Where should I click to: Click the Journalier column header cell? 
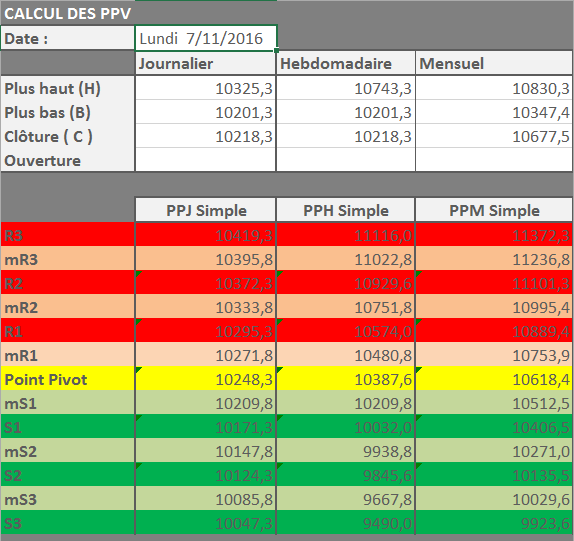tap(205, 64)
